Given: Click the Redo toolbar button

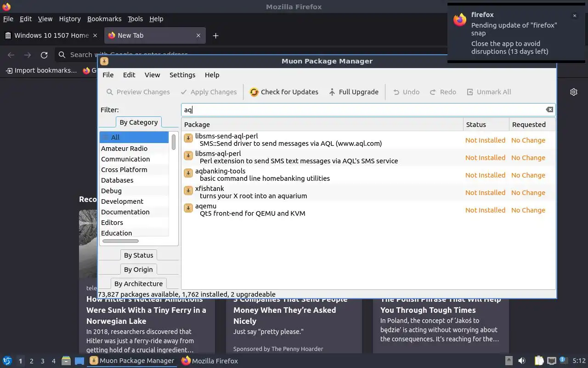Looking at the screenshot, I should click(x=443, y=92).
